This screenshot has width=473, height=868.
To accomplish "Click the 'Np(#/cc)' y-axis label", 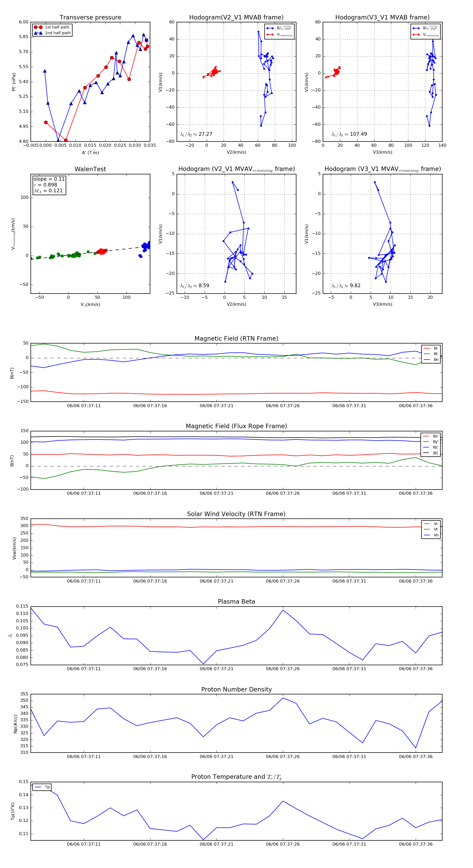I will click(15, 724).
